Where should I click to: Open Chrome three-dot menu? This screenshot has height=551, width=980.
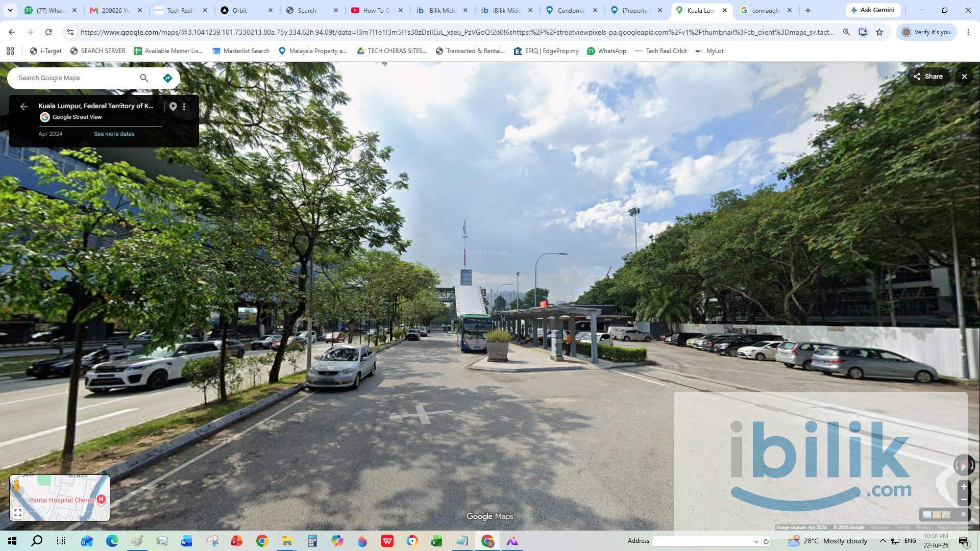click(968, 32)
